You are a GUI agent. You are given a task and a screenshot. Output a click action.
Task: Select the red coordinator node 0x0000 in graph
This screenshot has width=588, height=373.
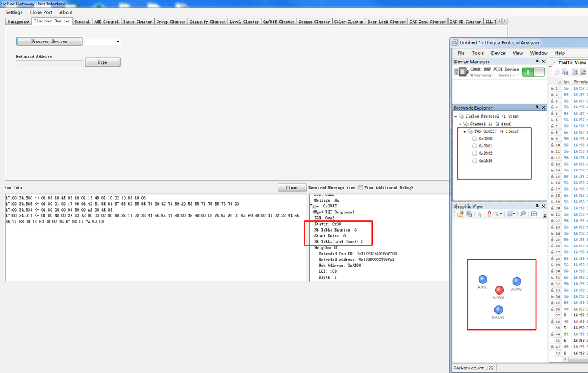coord(499,290)
